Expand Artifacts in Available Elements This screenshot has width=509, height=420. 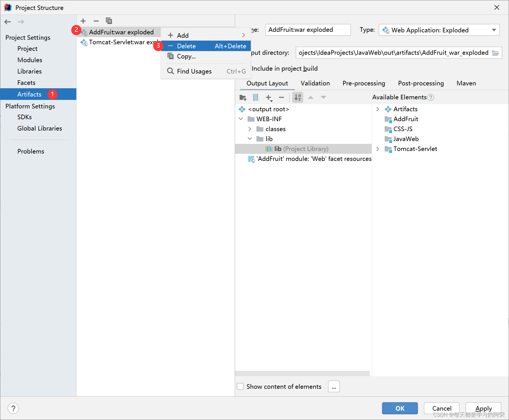click(378, 109)
